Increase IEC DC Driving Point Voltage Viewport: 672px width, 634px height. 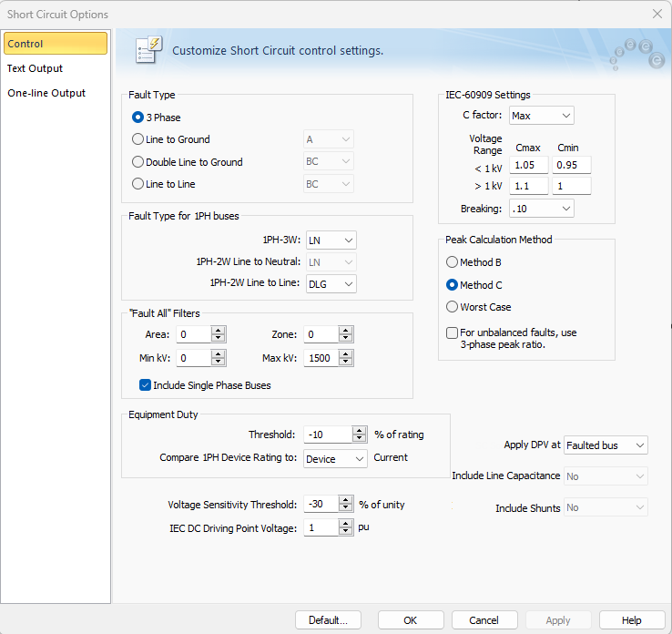pyautogui.click(x=345, y=524)
